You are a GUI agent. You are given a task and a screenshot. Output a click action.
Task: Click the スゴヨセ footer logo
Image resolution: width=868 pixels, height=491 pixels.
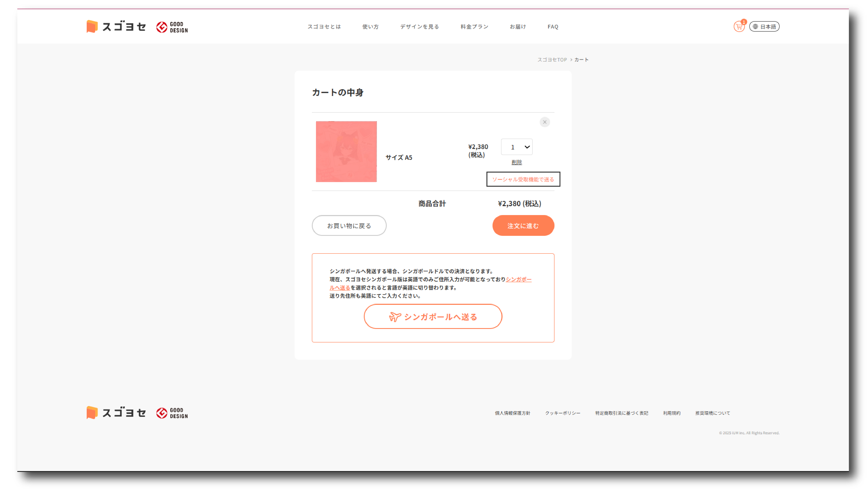116,413
